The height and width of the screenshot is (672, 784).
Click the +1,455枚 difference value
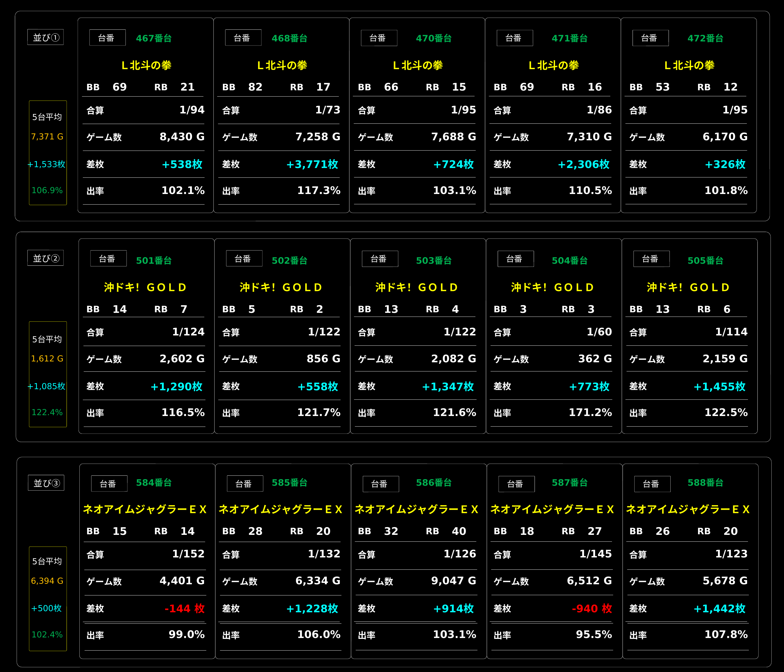(720, 386)
